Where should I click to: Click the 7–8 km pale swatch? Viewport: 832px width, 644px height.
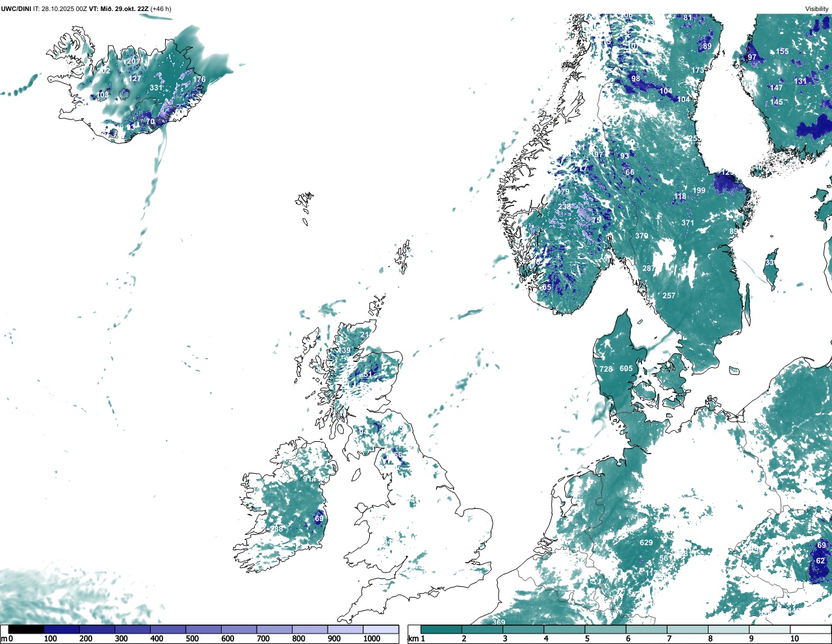tap(687, 629)
